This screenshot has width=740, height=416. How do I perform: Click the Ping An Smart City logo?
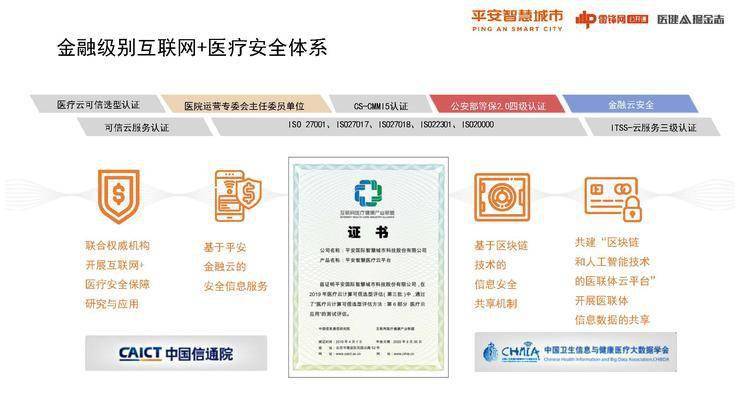coord(517,20)
